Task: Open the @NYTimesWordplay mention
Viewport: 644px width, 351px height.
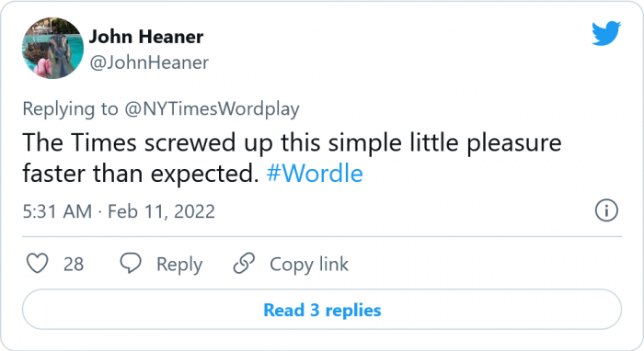Action: 212,109
